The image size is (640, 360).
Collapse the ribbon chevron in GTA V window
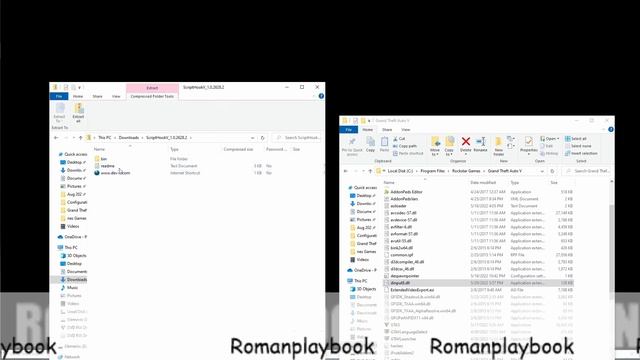tap(604, 129)
